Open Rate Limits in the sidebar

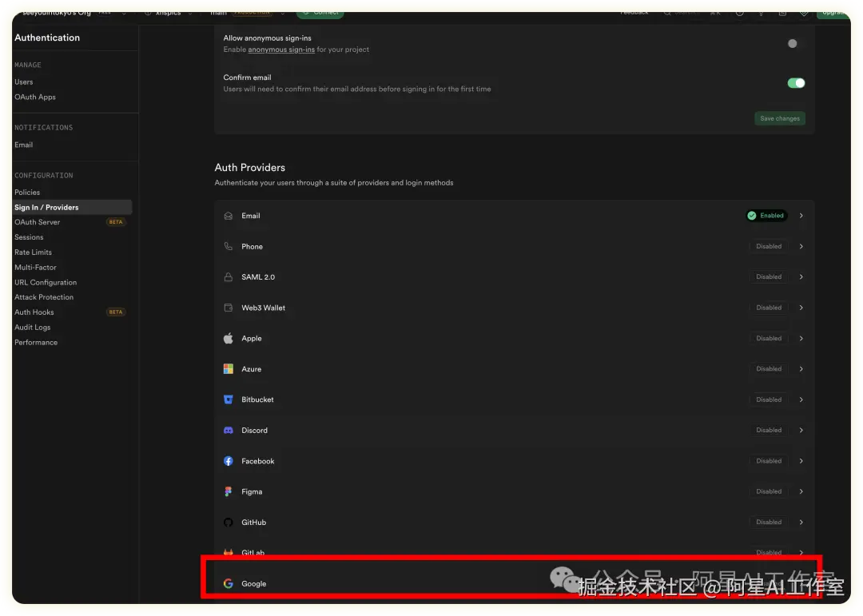33,252
